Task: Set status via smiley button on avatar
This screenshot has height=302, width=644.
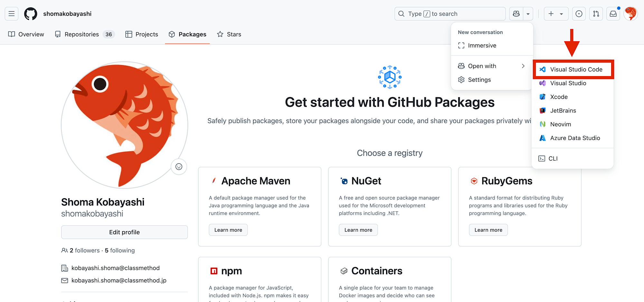Action: 179,167
